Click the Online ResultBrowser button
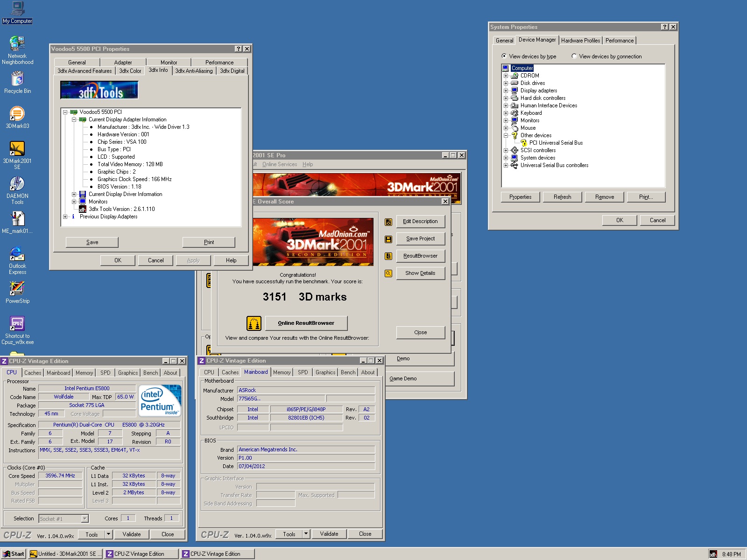747x560 pixels. [306, 323]
